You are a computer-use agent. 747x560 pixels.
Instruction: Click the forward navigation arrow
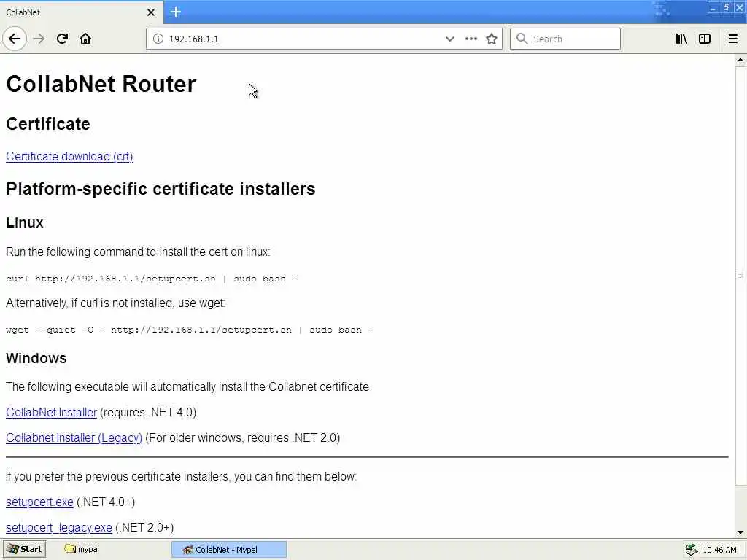coord(39,39)
